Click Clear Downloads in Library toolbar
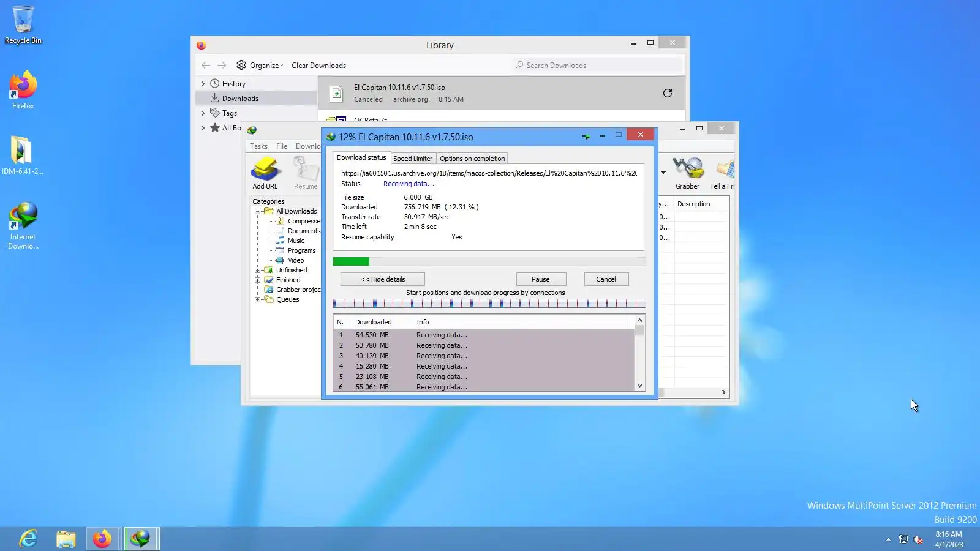 click(318, 66)
